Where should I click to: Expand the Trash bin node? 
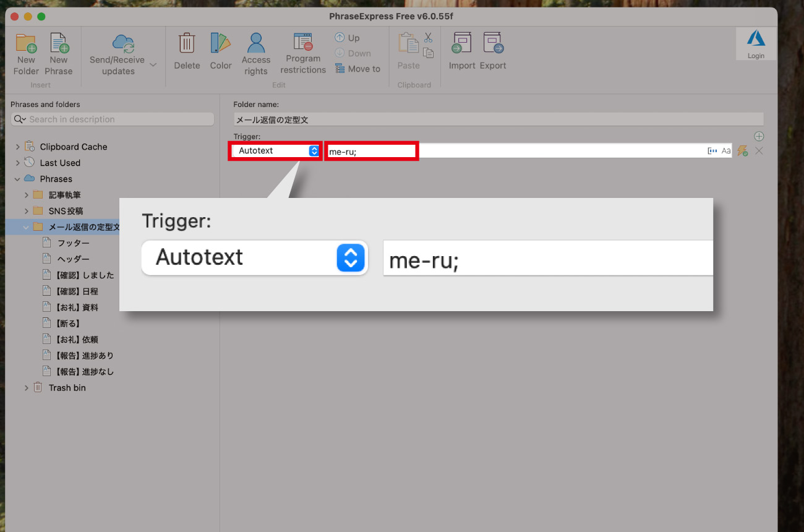pyautogui.click(x=26, y=388)
